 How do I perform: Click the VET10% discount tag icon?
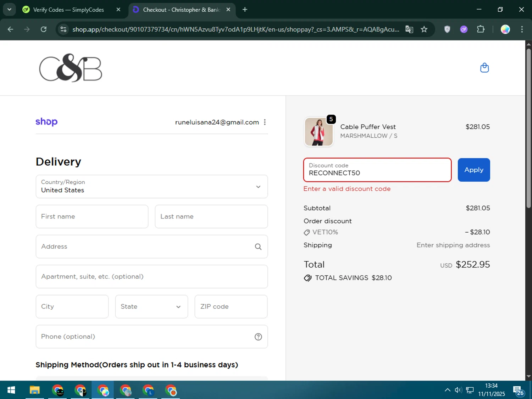(x=307, y=233)
